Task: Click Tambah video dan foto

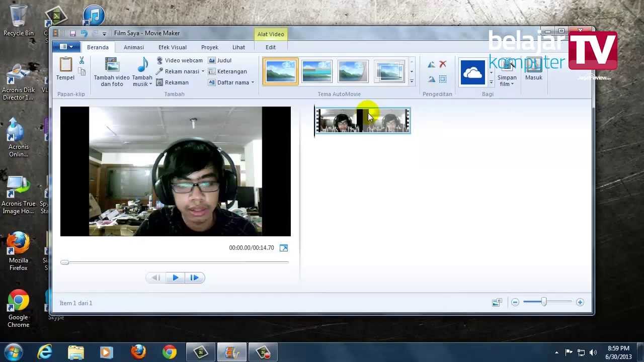Action: [112, 72]
